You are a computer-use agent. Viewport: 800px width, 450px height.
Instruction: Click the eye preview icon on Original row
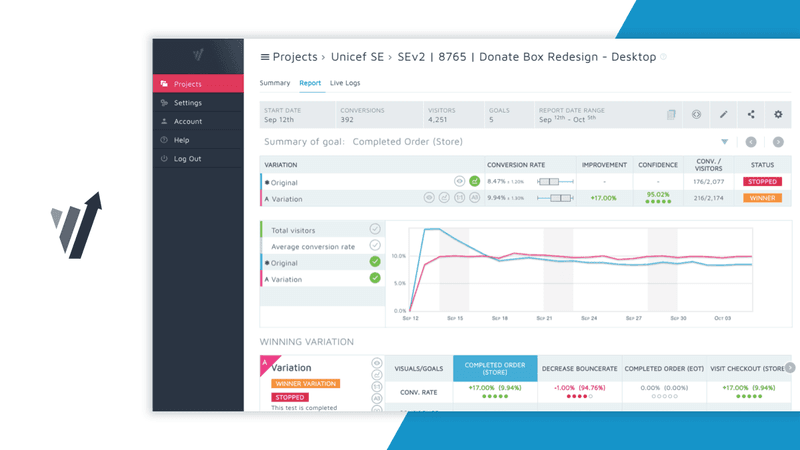460,182
